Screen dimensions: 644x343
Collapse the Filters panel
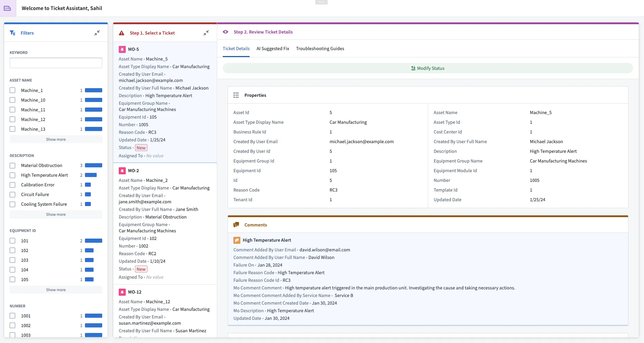[97, 33]
